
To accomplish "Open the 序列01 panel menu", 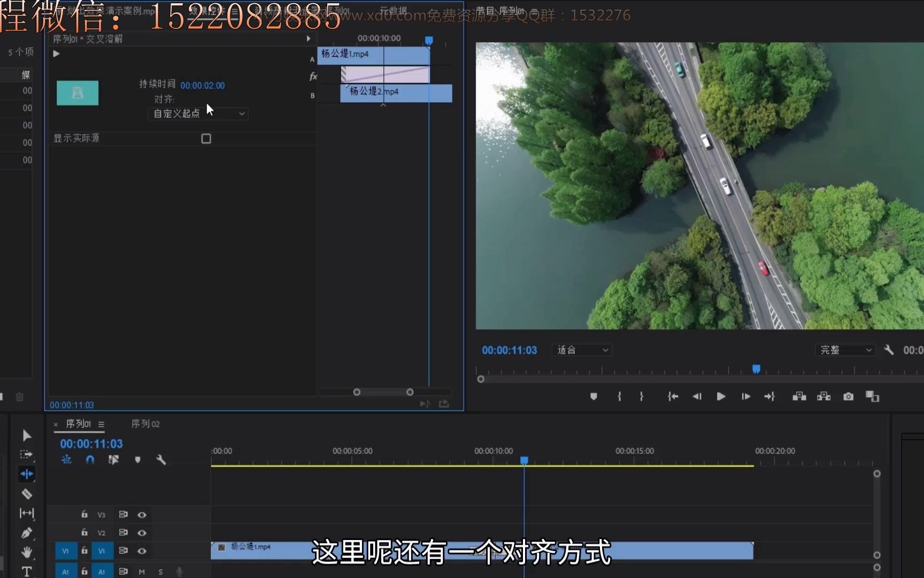I will point(101,424).
